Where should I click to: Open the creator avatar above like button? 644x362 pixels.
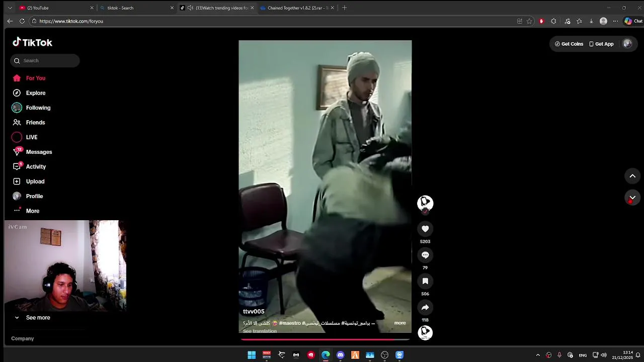click(x=425, y=203)
